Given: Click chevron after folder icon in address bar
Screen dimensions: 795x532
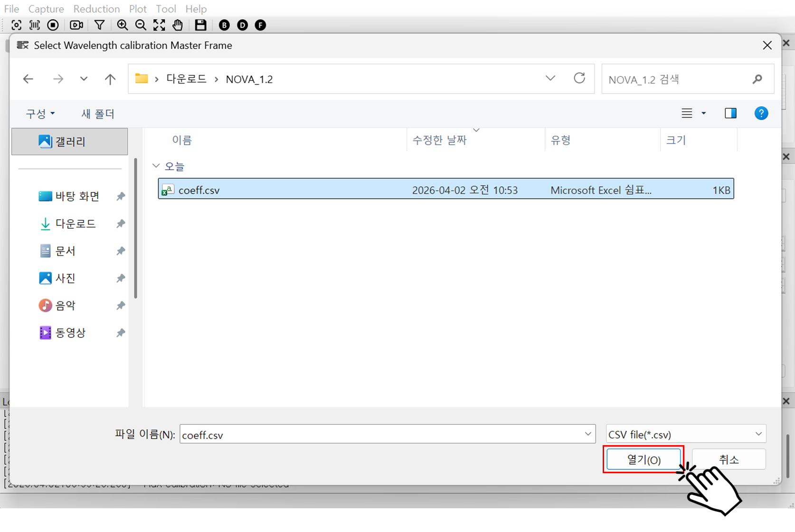Looking at the screenshot, I should tap(157, 79).
